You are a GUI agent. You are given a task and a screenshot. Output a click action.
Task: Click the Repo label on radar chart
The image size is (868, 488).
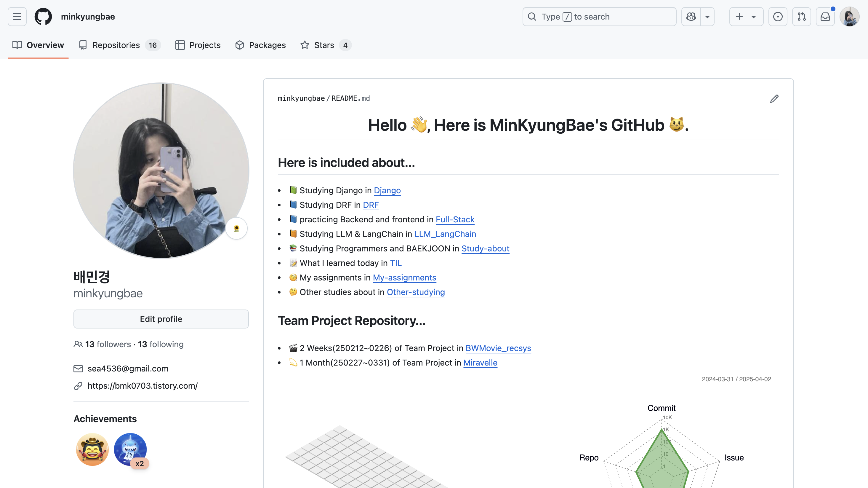tap(589, 458)
